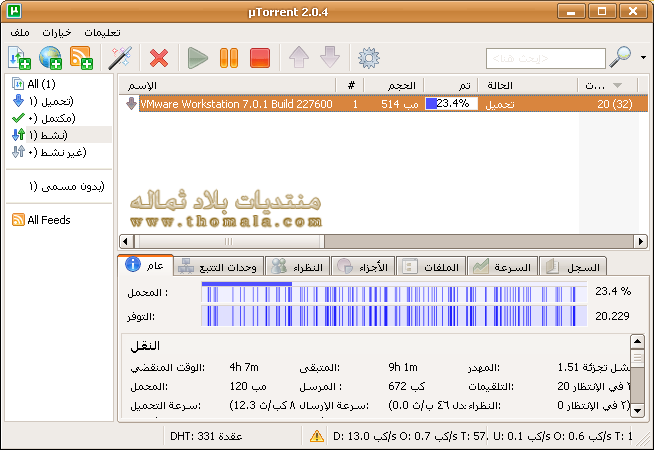Click the DHT: 331 status bar entry
654x450 pixels.
click(206, 436)
